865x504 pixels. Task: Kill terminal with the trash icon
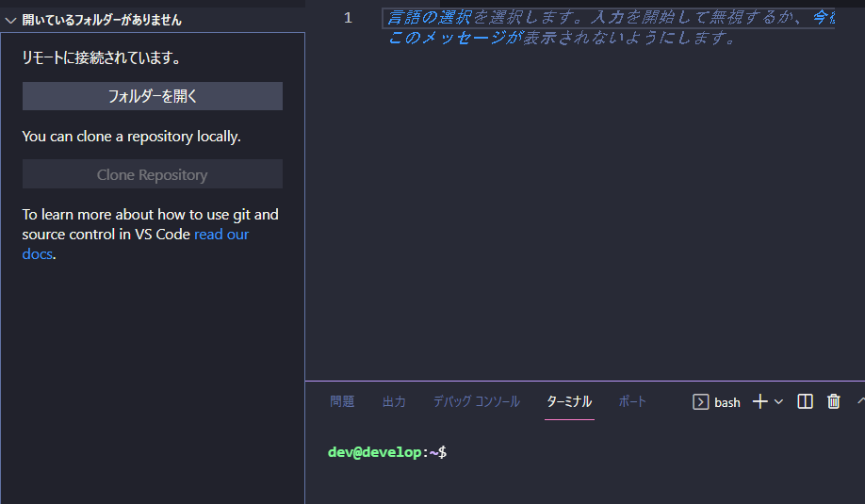pyautogui.click(x=833, y=402)
